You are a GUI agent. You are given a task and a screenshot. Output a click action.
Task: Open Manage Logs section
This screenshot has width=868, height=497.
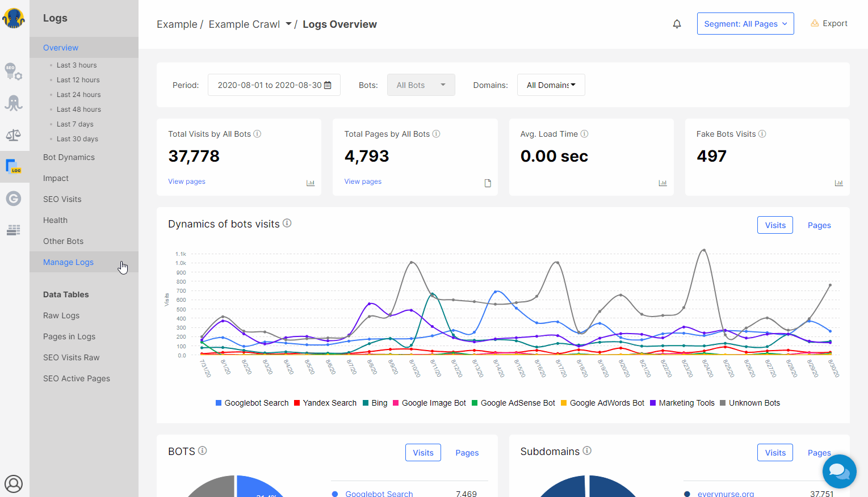click(84, 262)
